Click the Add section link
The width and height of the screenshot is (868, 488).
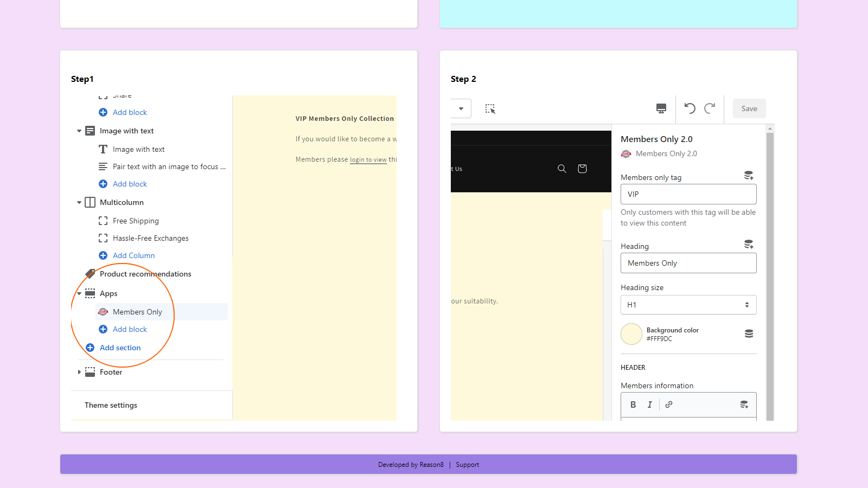[x=119, y=348]
